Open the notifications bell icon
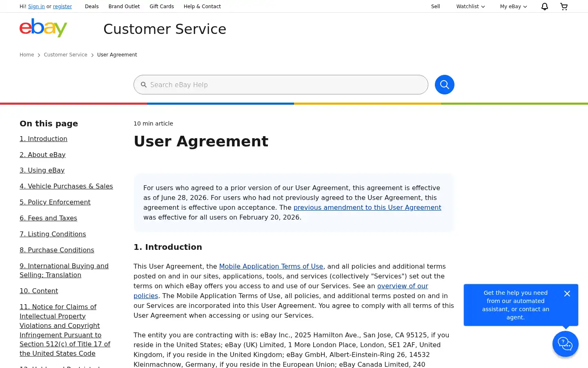Screen dimensions: 588x368 tap(545, 7)
